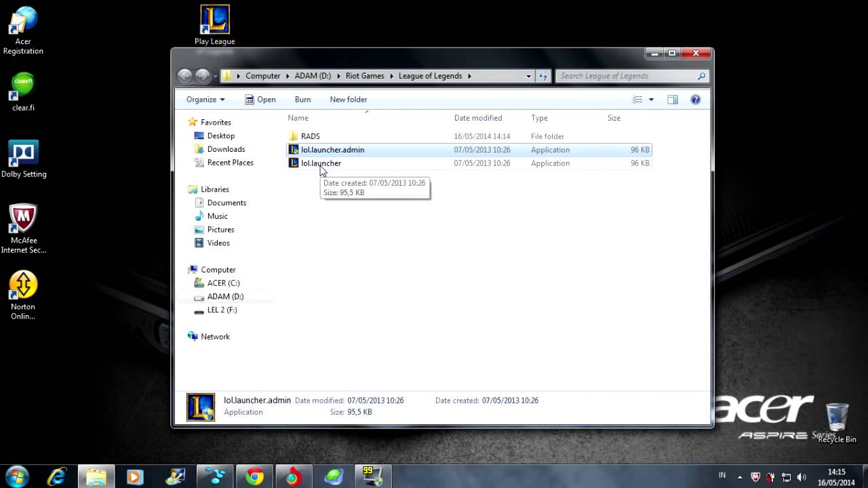Click the Burn toolbar button
Screen dimensions: 868x488
coord(302,100)
